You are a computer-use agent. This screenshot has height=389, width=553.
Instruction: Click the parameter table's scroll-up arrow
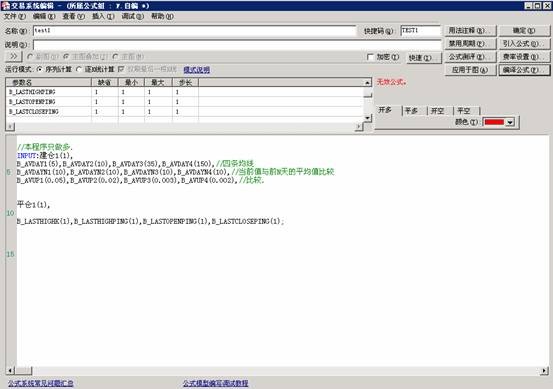(367, 83)
